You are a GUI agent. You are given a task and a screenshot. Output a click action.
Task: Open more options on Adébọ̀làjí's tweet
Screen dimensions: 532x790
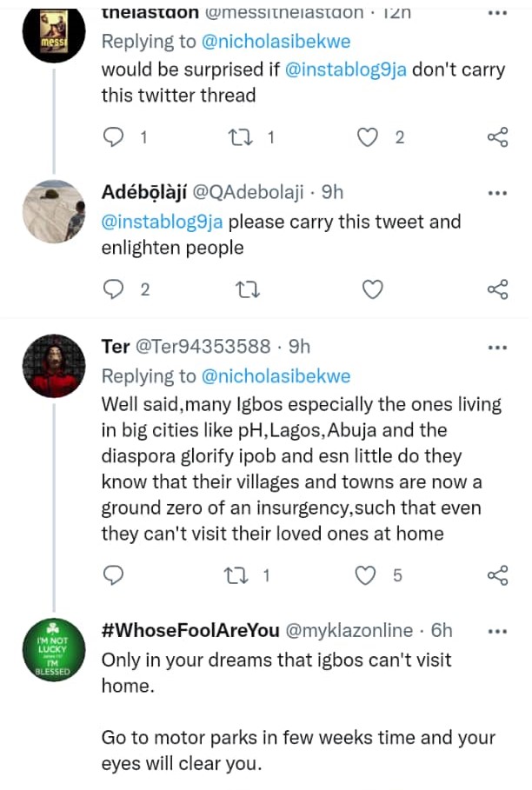497,193
